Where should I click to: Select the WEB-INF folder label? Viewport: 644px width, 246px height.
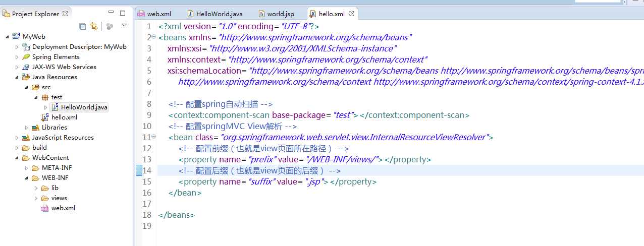[55, 177]
